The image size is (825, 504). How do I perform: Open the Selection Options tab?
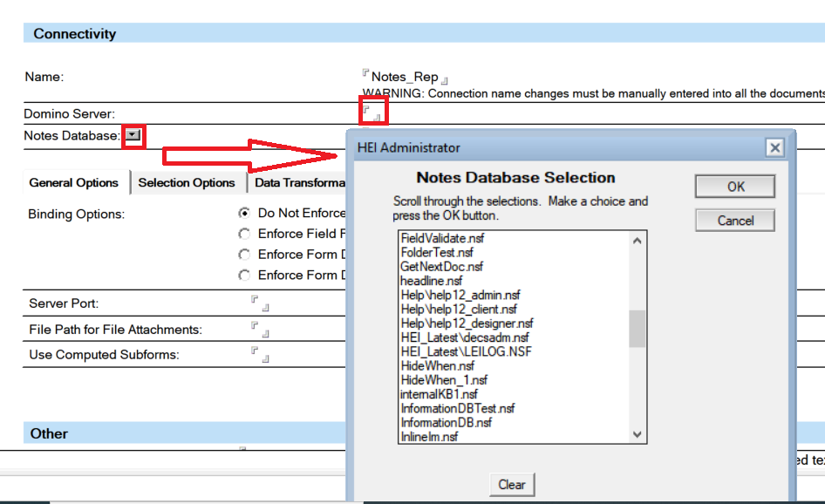pyautogui.click(x=187, y=183)
